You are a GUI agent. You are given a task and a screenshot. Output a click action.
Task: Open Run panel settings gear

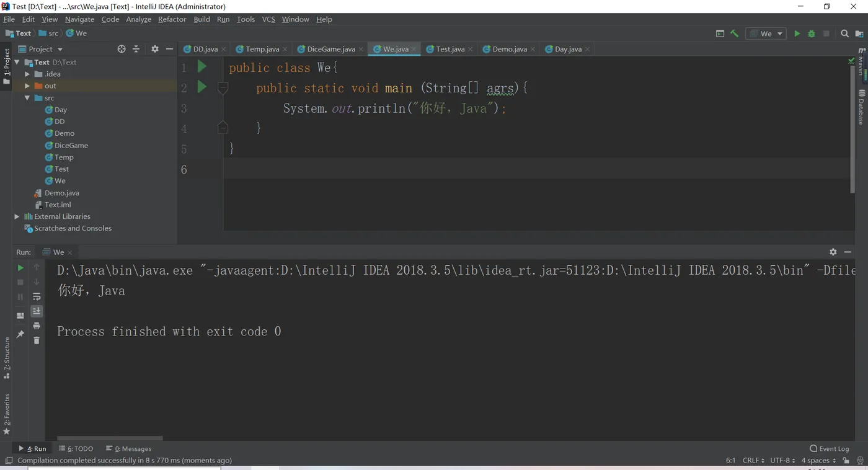tap(833, 252)
